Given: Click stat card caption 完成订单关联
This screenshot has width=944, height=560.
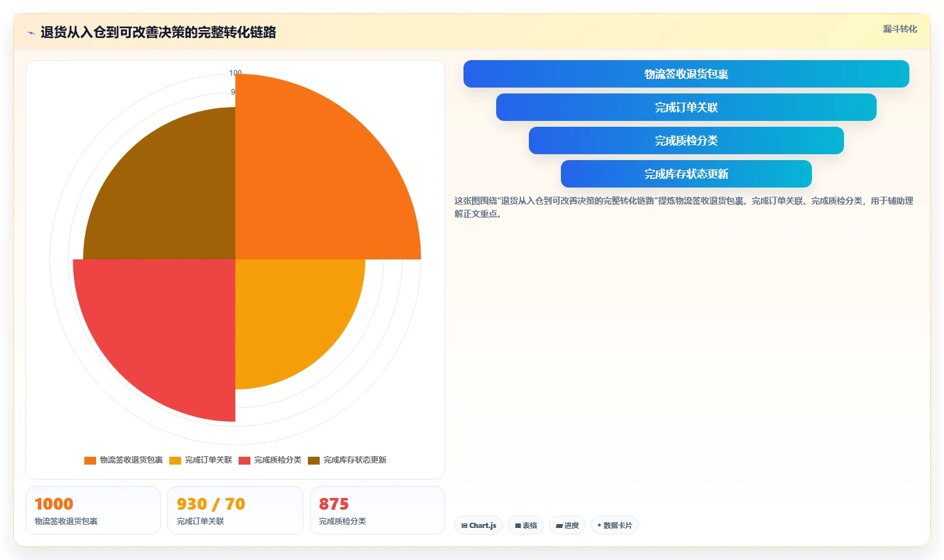Looking at the screenshot, I should pyautogui.click(x=200, y=521).
